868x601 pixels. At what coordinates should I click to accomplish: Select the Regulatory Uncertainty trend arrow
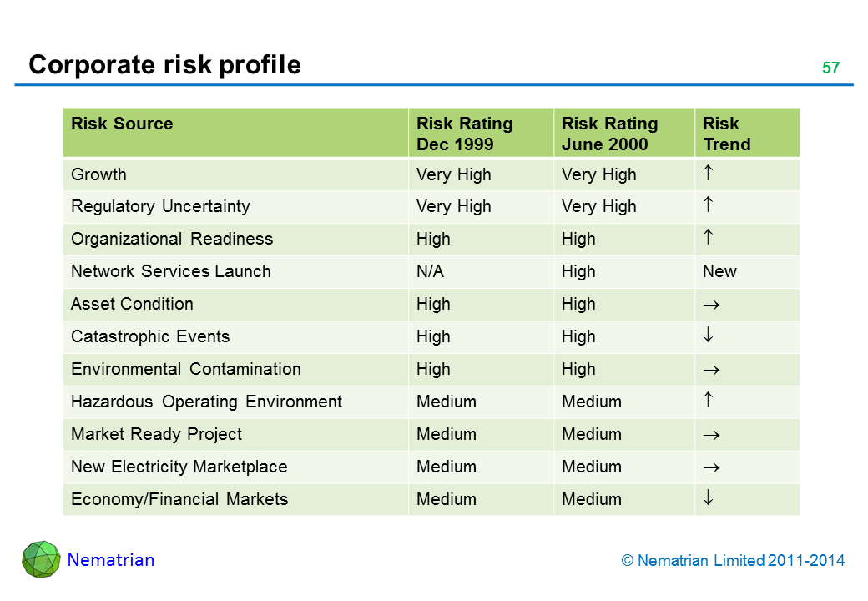708,206
